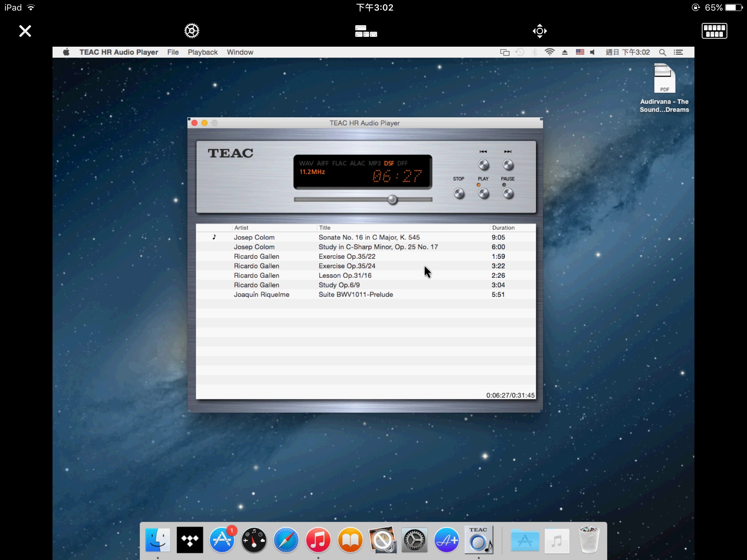
Task: Close the TEAC HR Audio Player window
Action: (x=194, y=123)
